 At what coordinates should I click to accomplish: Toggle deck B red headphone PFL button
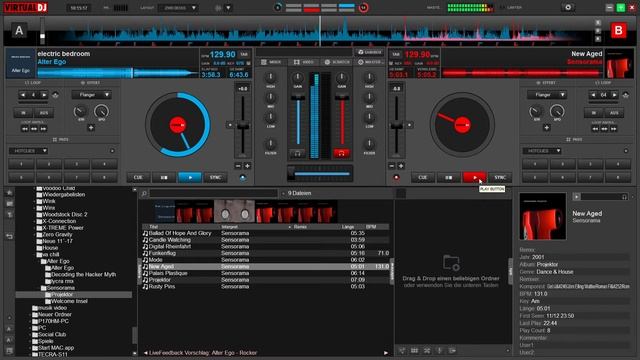click(x=341, y=153)
